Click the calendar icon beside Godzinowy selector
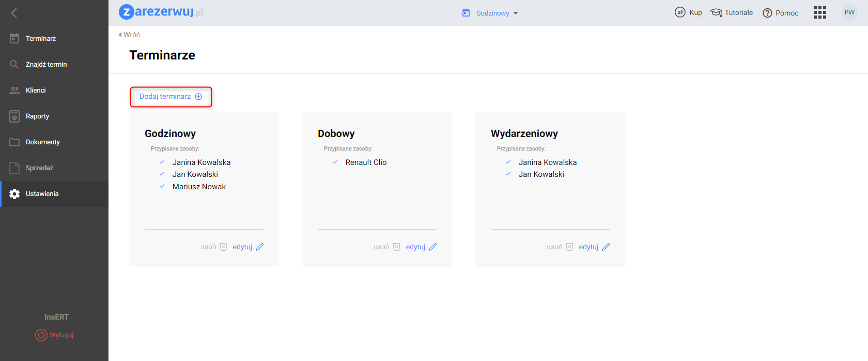868x361 pixels. click(x=466, y=13)
